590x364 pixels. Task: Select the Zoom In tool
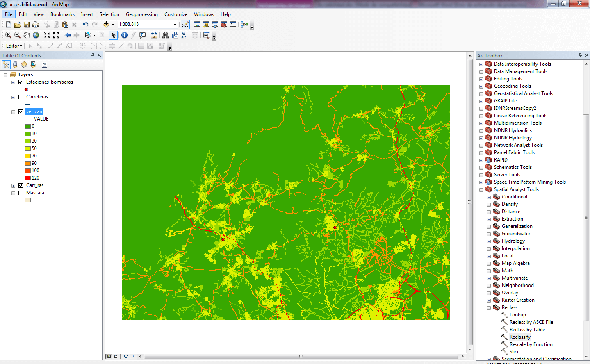coord(8,35)
